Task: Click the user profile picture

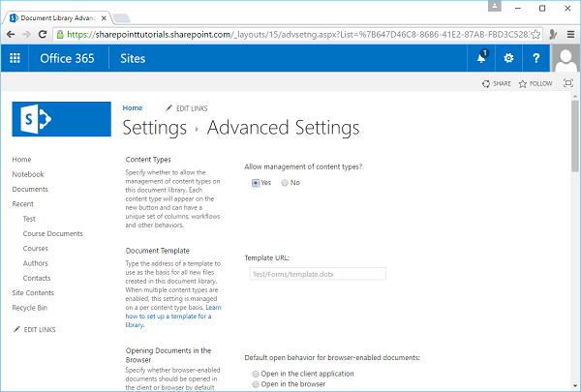Action: coord(566,58)
